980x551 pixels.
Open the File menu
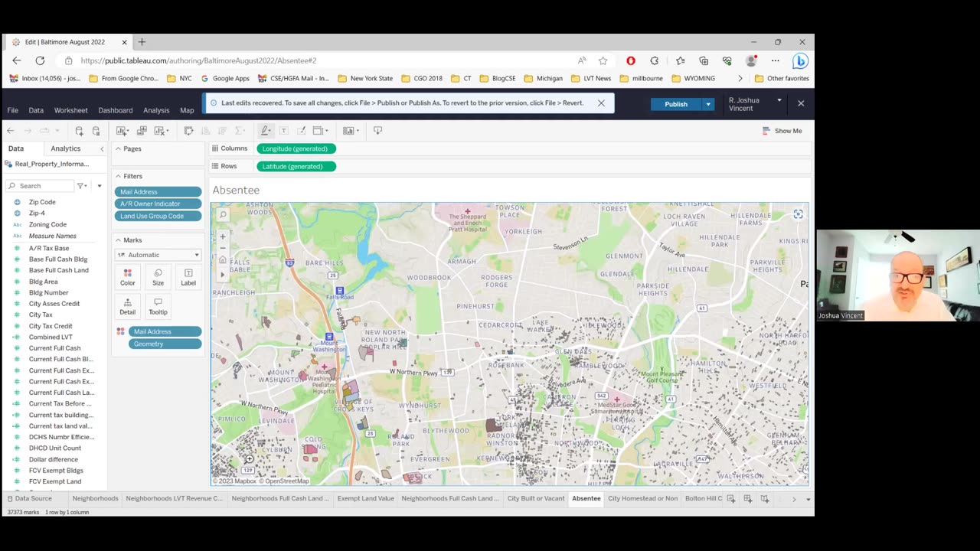point(13,110)
